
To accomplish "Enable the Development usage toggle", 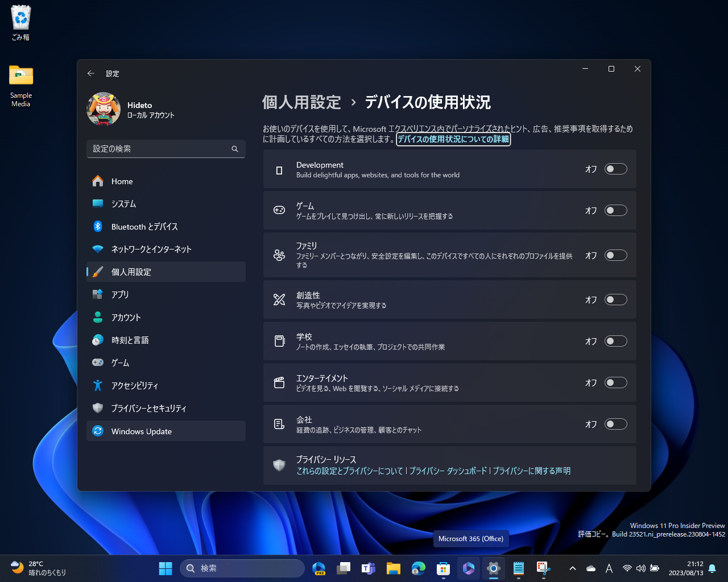I will click(615, 169).
